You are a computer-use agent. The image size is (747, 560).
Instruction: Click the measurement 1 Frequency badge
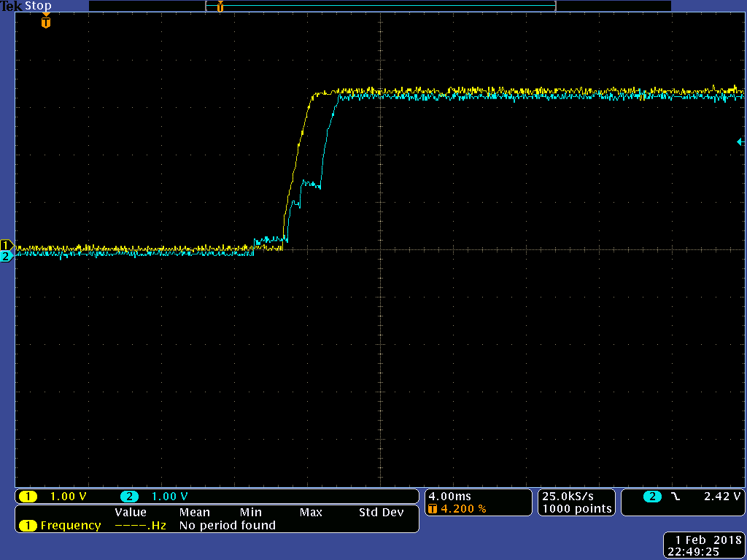click(x=28, y=526)
